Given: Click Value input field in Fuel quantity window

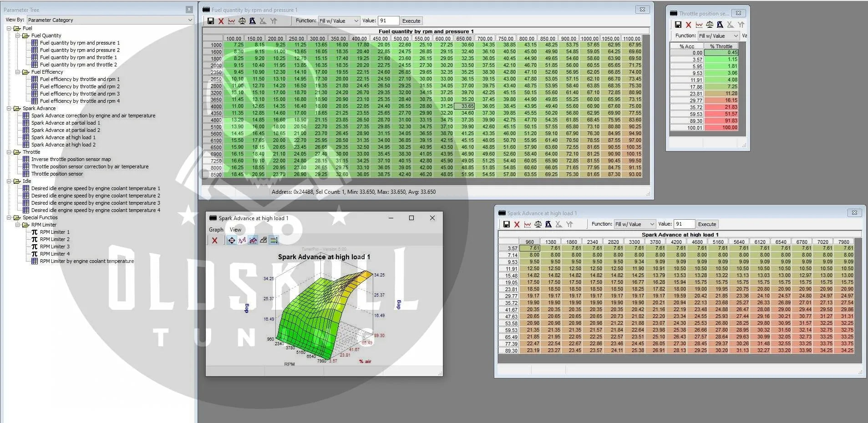Looking at the screenshot, I should tap(388, 21).
